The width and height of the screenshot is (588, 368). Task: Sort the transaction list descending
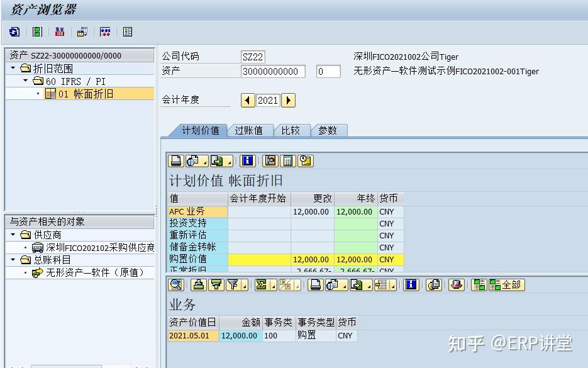click(x=218, y=285)
